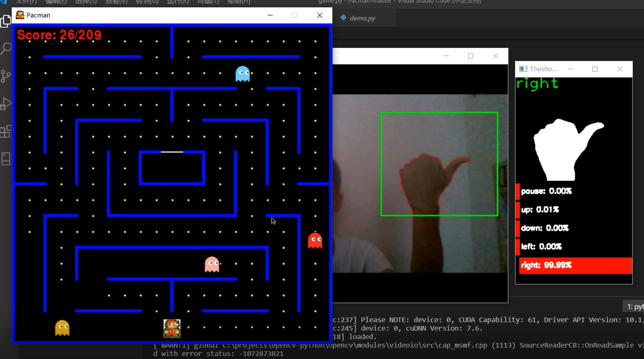644x359 pixels.
Task: Open the terminal selector dropdown
Action: (x=633, y=307)
